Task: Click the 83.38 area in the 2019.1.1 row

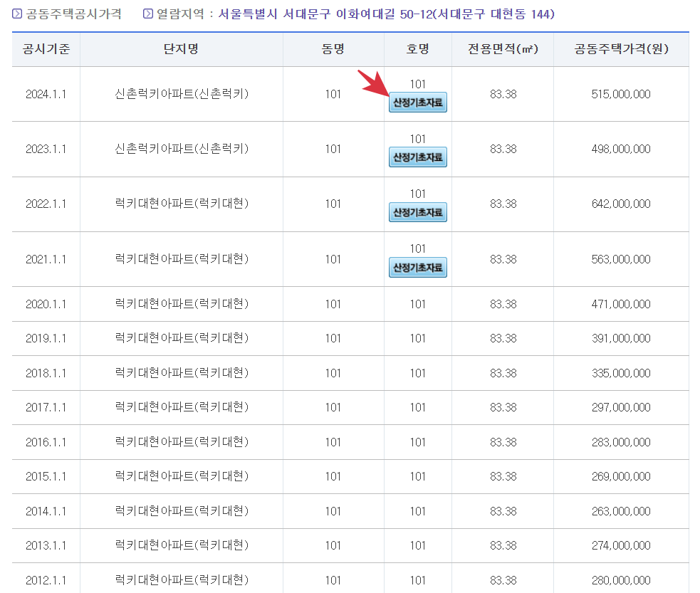Action: (x=503, y=339)
